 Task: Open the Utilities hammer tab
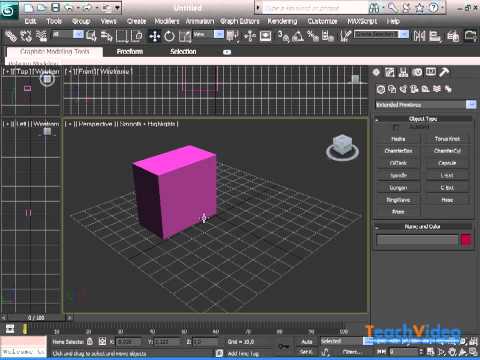point(444,72)
